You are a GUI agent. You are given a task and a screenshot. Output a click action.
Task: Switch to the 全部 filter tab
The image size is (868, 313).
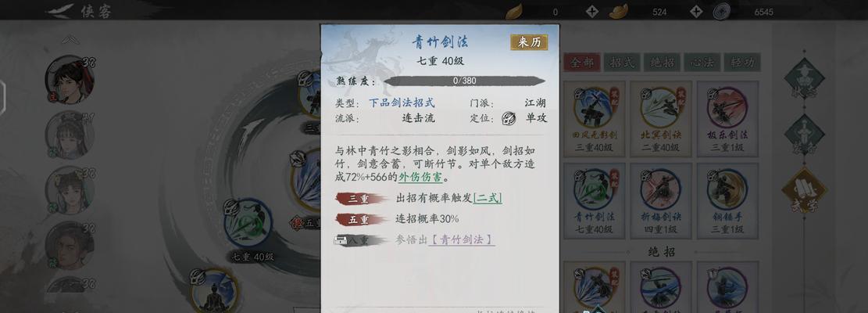click(x=582, y=62)
